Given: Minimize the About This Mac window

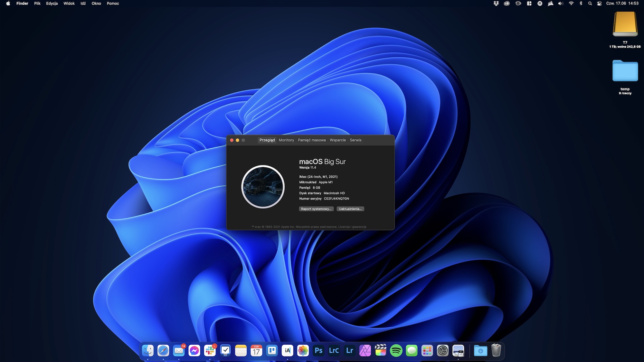Looking at the screenshot, I should [237, 140].
